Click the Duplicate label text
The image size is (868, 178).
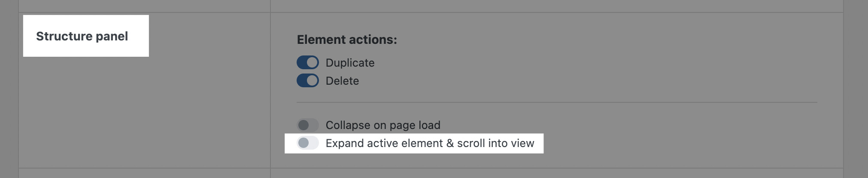click(350, 63)
